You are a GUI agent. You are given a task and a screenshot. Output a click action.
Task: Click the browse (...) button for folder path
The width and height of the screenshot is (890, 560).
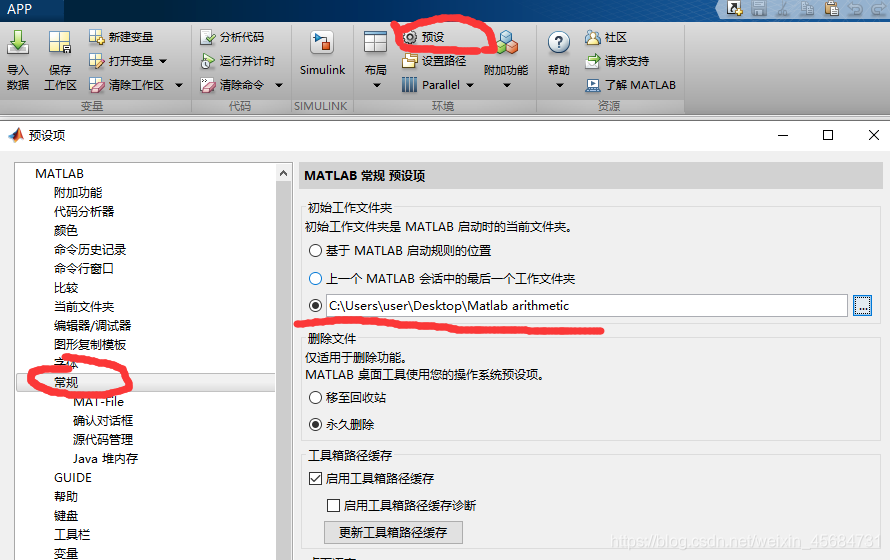pyautogui.click(x=862, y=306)
